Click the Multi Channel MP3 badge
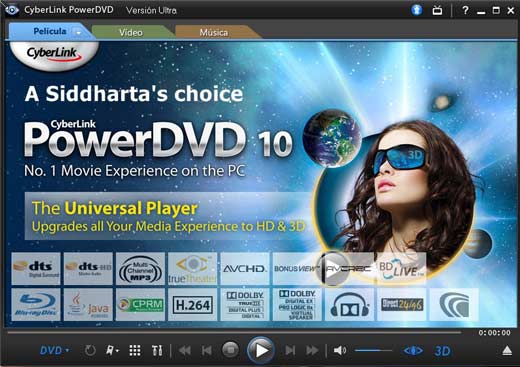Screen dimensions: 520x367 pos(140,269)
